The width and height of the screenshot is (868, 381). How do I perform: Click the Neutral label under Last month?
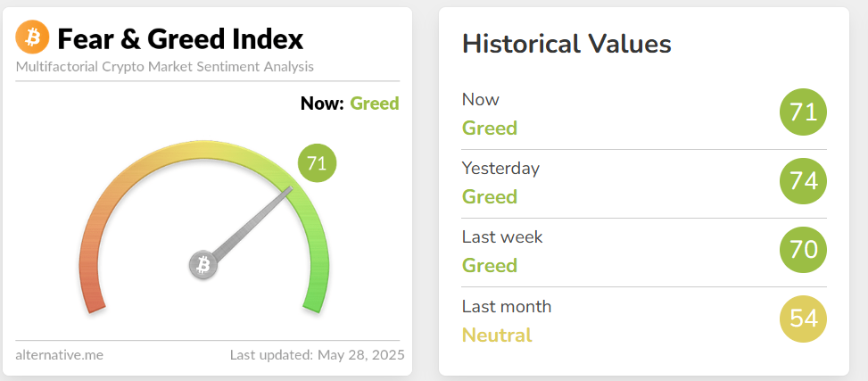click(497, 335)
